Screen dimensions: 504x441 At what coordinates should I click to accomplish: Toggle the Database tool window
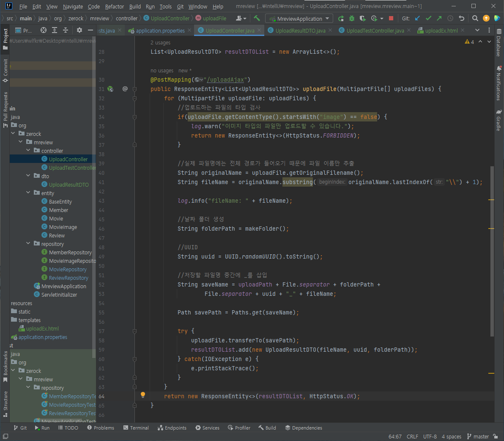coord(499,42)
